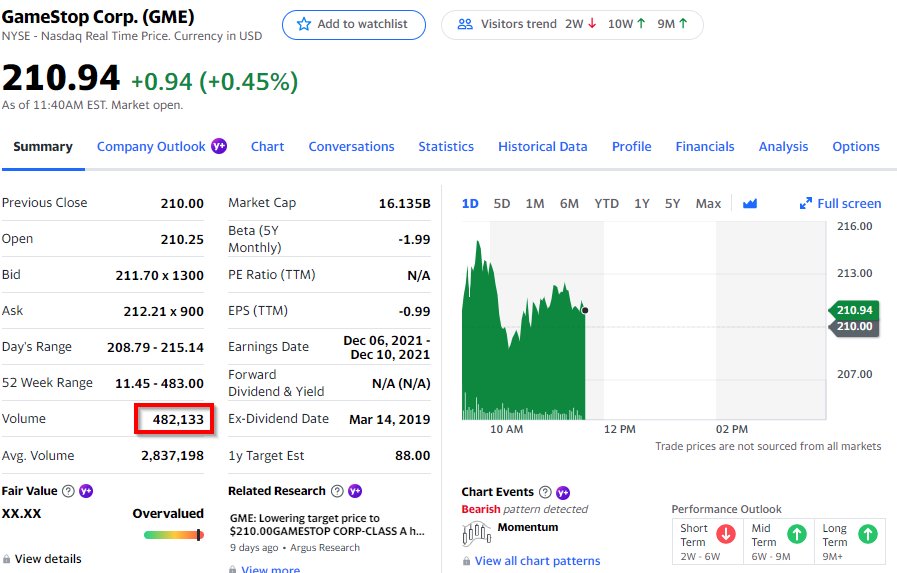Select the YTD chart range
This screenshot has width=897, height=573.
pos(606,204)
